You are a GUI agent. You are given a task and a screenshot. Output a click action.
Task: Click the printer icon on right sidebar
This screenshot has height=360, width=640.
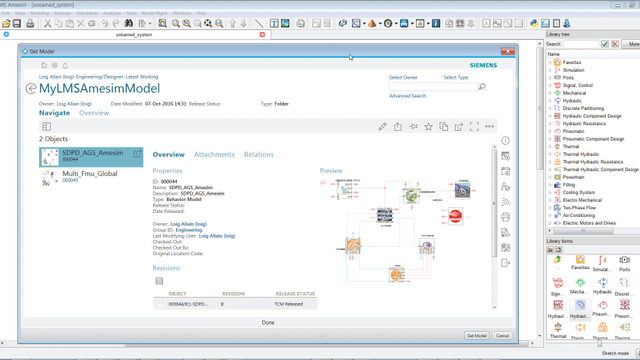coord(505,217)
